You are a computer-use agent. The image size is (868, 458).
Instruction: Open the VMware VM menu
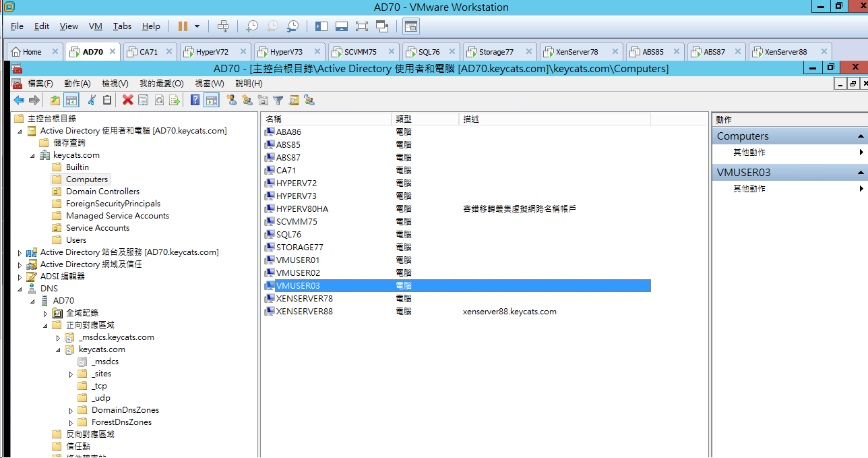tap(96, 26)
